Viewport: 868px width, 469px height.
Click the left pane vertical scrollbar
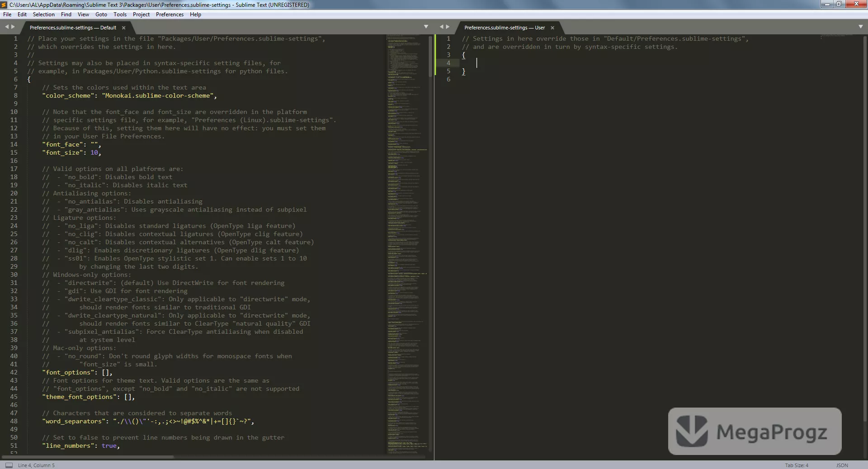pos(430,56)
